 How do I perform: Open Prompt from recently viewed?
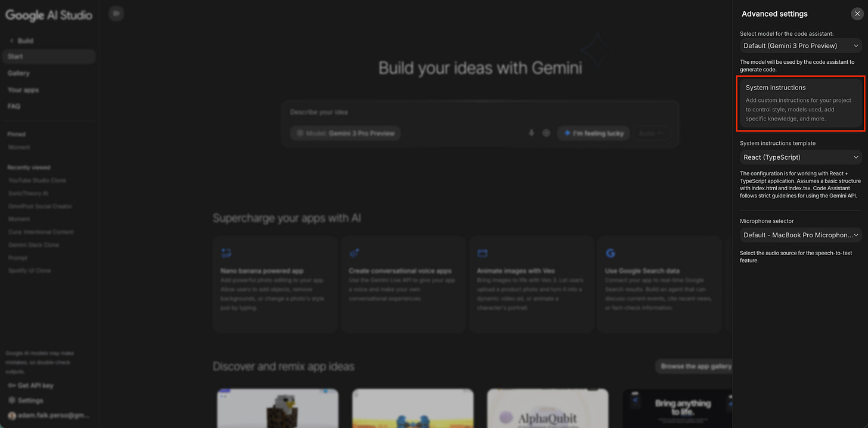click(18, 258)
